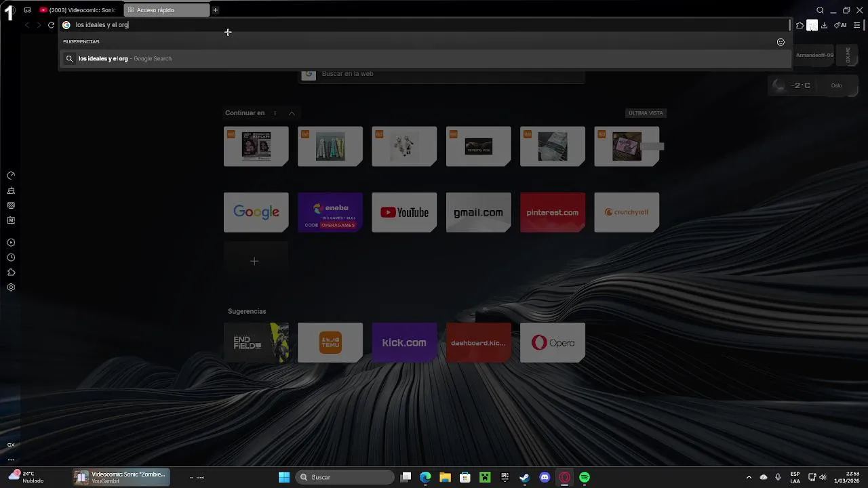Open the YouTube speed dial tile
Screen dimensions: 868x488
click(x=404, y=212)
